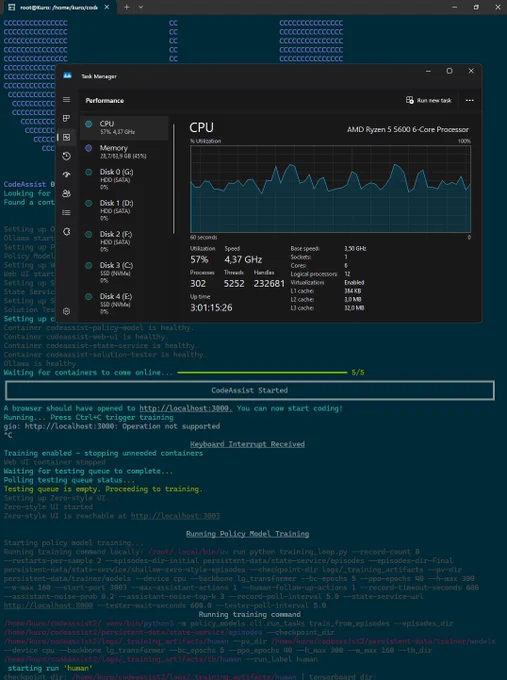Select Disk 2 (F:) in the performance list
Screen dimensions: 507x680
point(124,242)
